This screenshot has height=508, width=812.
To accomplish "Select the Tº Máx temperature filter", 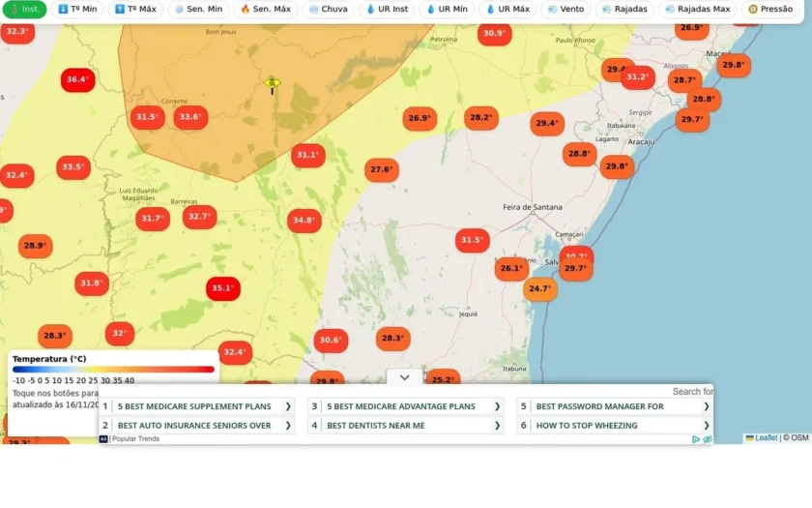I will [x=135, y=9].
